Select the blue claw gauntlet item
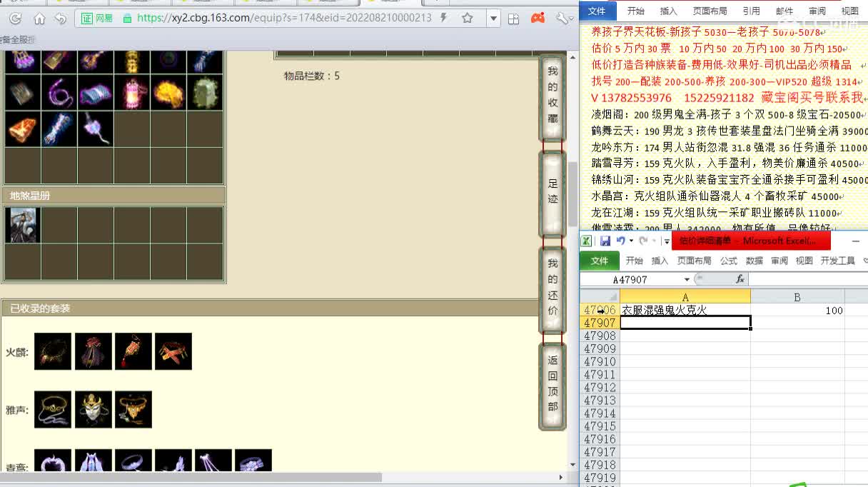 (59, 129)
